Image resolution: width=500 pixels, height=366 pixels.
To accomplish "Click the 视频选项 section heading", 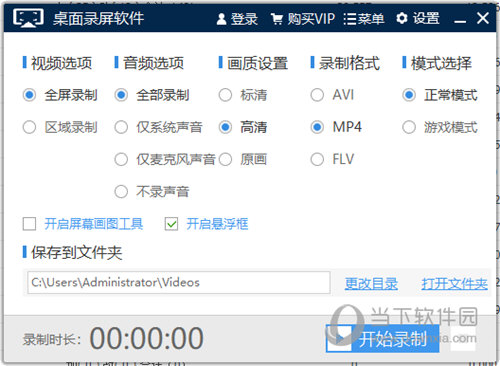I will click(x=61, y=63).
